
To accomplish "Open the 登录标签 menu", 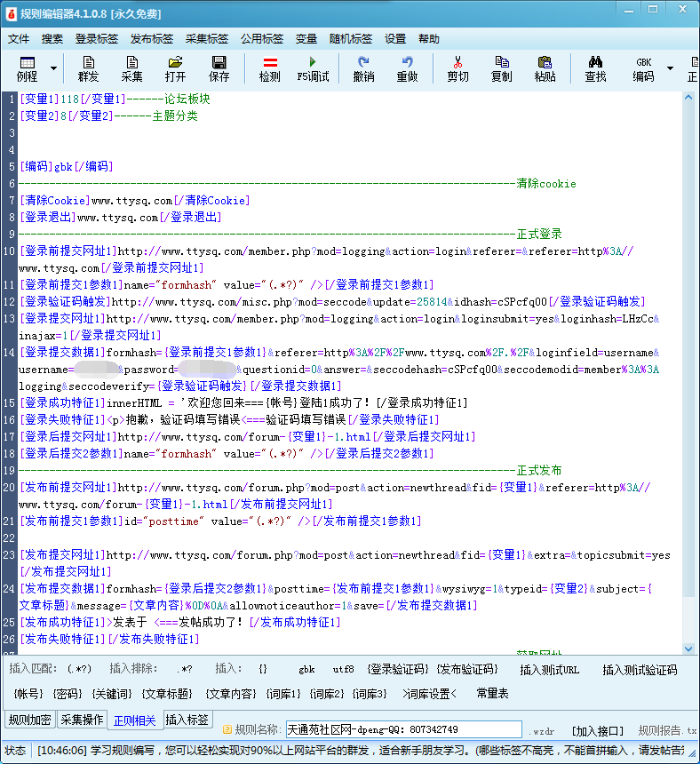I will (x=97, y=39).
